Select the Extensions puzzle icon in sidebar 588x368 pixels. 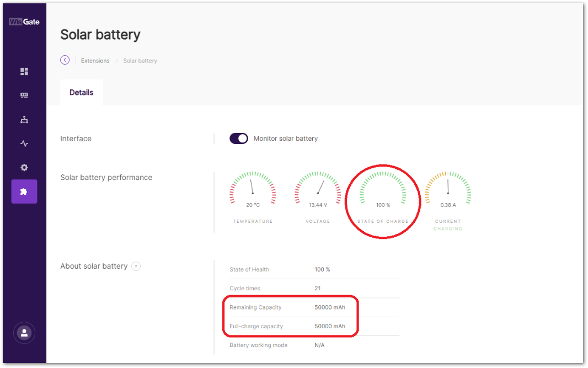pyautogui.click(x=24, y=191)
